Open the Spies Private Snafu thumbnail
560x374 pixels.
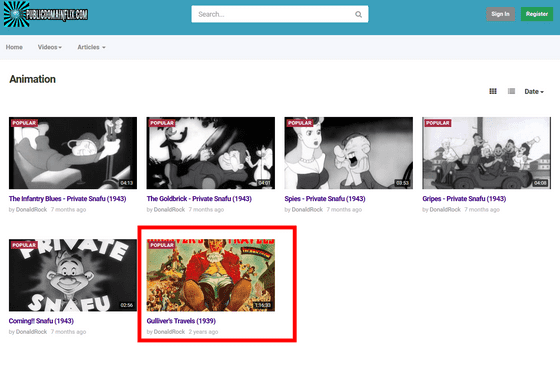349,153
